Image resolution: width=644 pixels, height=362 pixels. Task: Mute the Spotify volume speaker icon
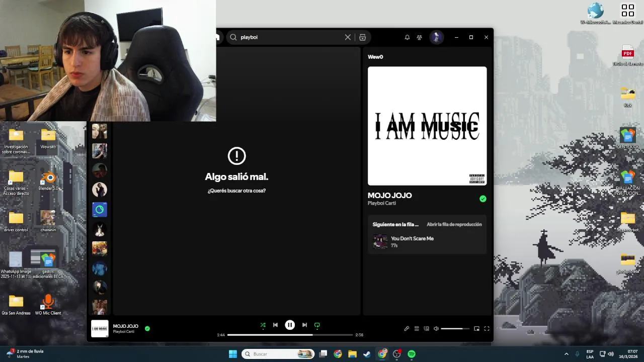click(436, 329)
